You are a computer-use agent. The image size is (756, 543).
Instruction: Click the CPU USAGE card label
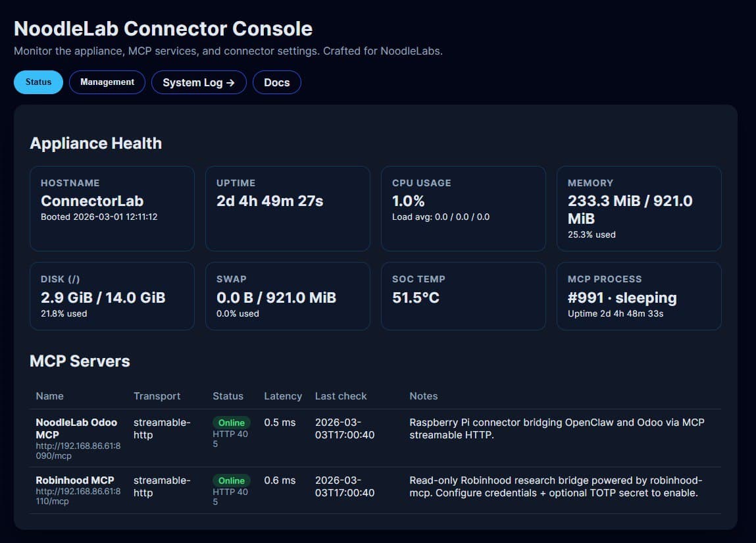tap(421, 183)
